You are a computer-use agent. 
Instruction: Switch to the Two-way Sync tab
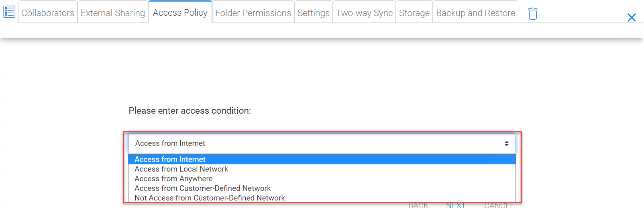click(x=365, y=13)
